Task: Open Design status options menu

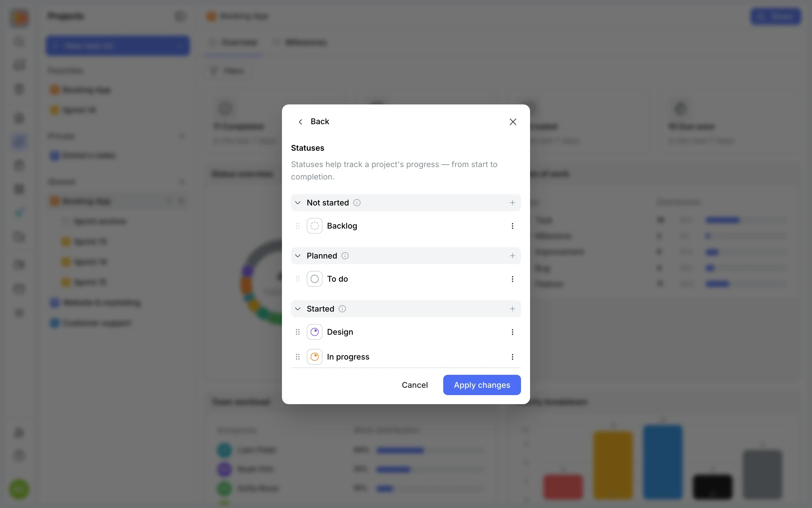Action: 512,332
